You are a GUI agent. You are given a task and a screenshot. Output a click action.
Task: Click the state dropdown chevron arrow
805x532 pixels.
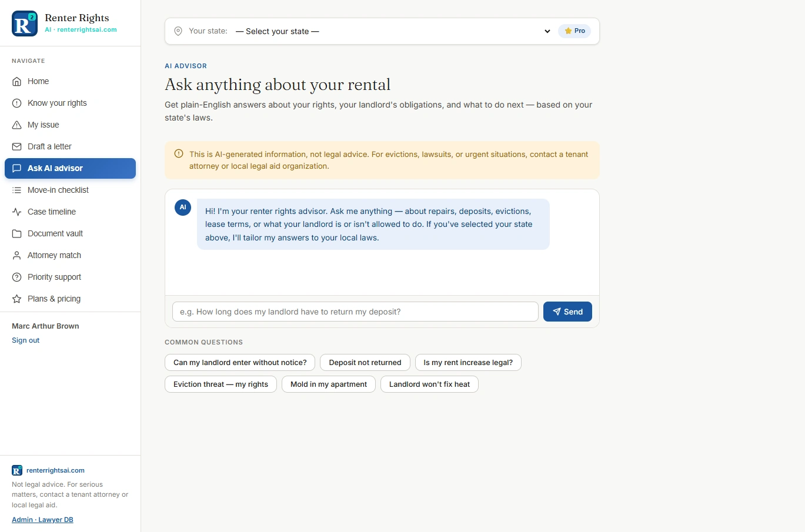click(547, 31)
